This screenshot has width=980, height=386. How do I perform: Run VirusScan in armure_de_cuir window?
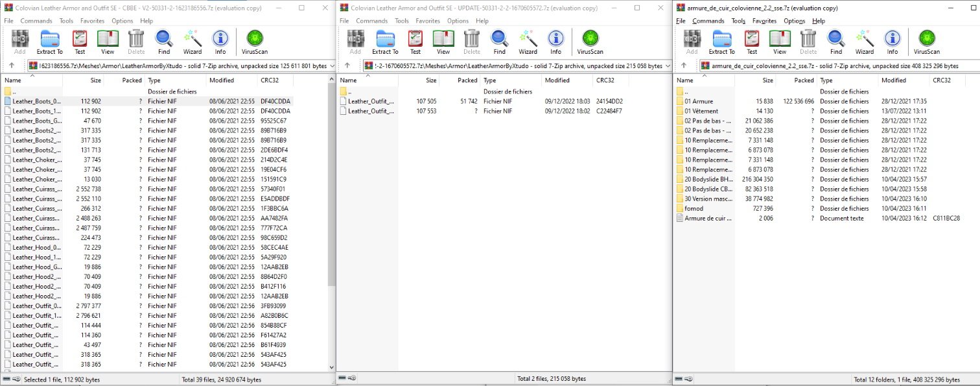click(x=927, y=42)
